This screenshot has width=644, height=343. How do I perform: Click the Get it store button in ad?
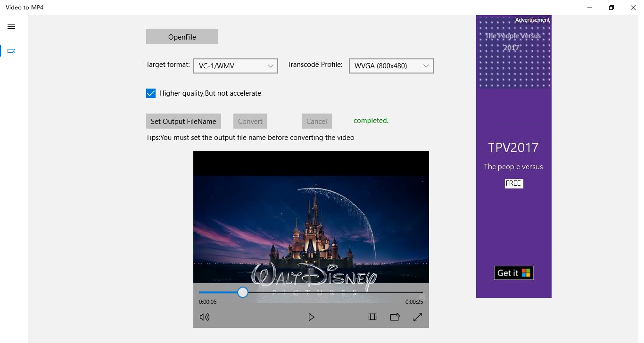(x=514, y=273)
